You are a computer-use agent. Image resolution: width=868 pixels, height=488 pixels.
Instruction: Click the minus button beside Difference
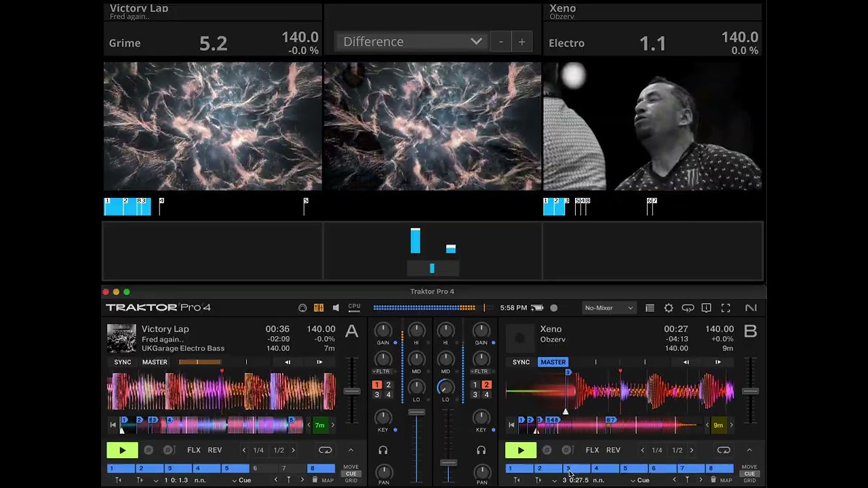pos(501,42)
